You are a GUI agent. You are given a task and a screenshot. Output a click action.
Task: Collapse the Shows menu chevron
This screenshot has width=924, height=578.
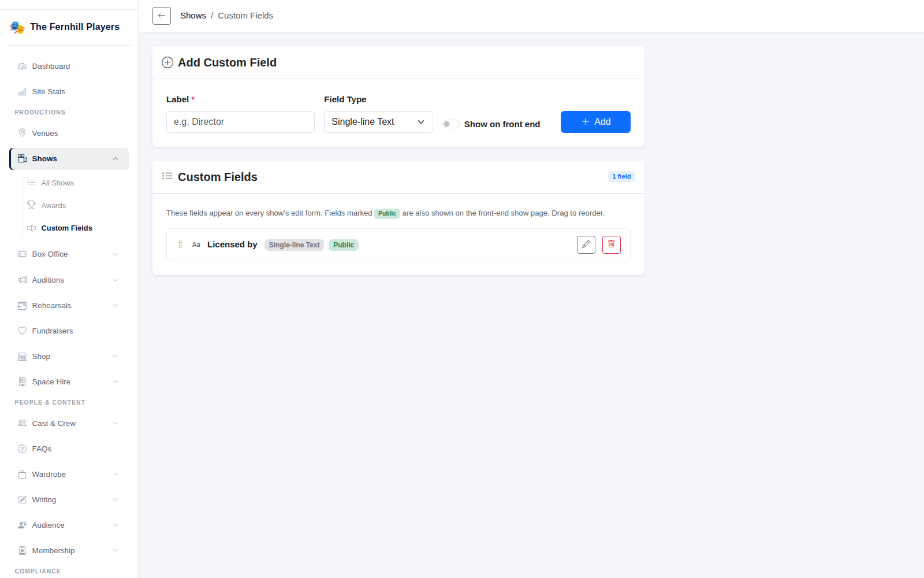tap(115, 159)
